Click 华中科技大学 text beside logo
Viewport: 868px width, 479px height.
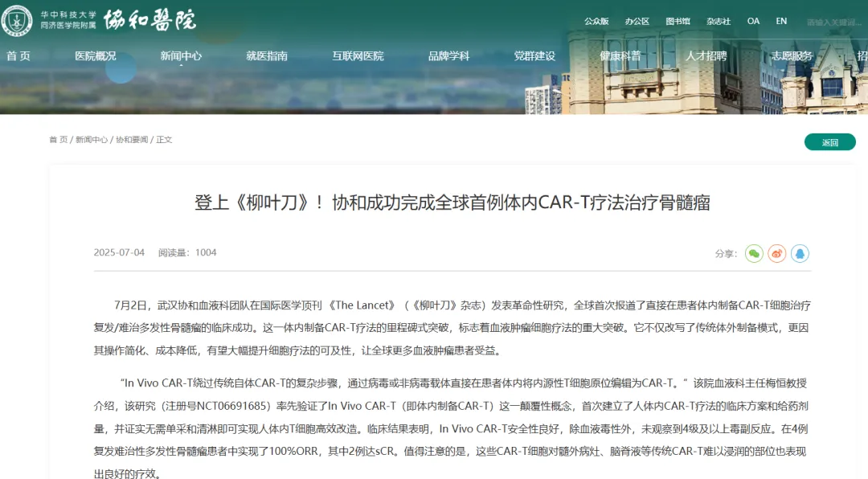point(68,15)
